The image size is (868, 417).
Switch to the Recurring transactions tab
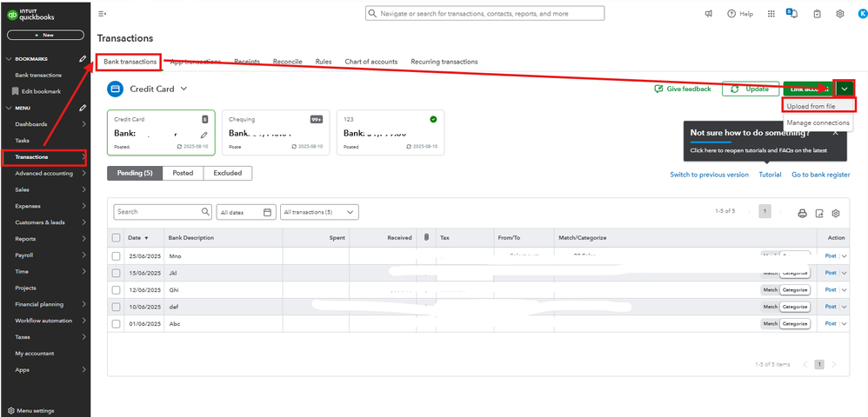coord(444,62)
